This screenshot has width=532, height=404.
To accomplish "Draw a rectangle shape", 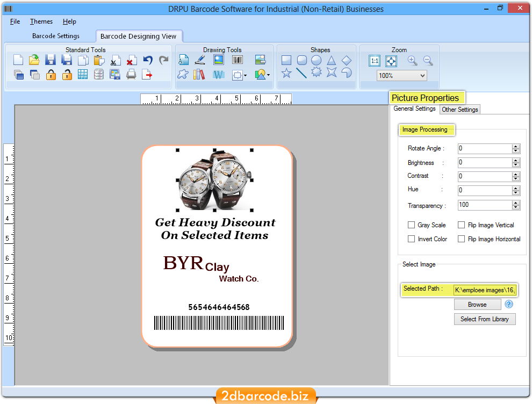I will point(286,60).
